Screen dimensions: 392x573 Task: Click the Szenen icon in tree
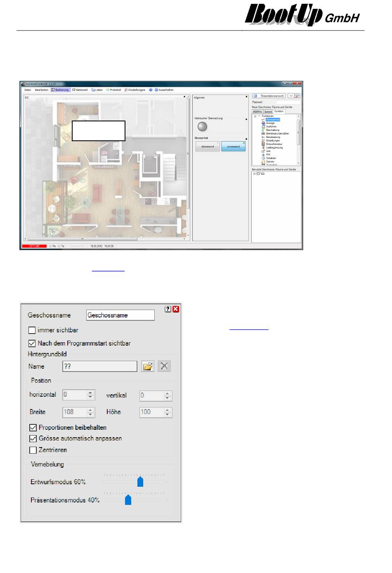(263, 161)
